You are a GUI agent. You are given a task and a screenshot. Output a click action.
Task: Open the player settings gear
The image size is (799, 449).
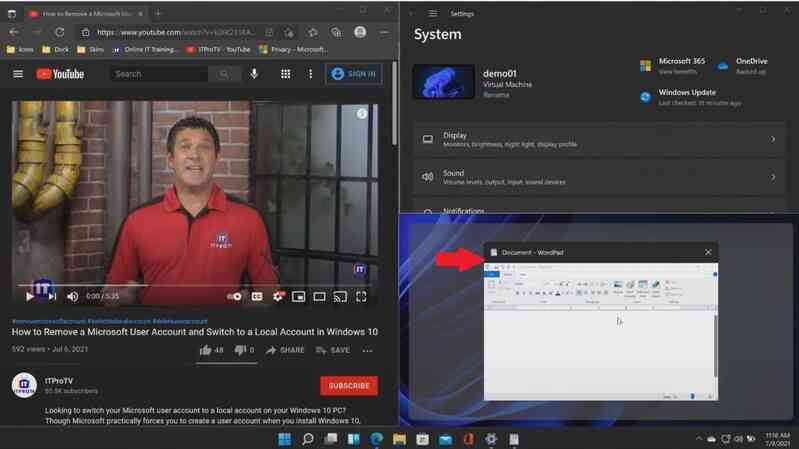[278, 296]
